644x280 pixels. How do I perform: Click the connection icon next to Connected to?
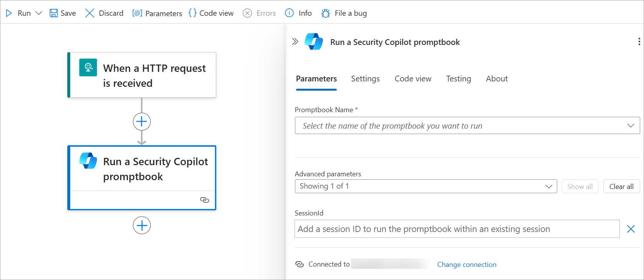pos(300,264)
